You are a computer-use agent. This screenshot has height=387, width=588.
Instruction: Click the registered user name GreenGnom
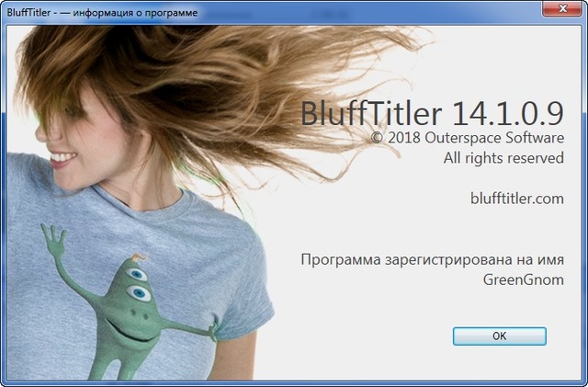pos(523,279)
